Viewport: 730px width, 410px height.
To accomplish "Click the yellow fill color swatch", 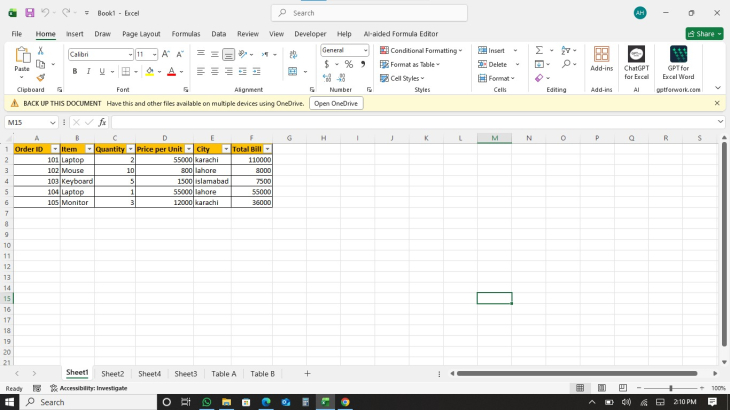I will 150,71.
